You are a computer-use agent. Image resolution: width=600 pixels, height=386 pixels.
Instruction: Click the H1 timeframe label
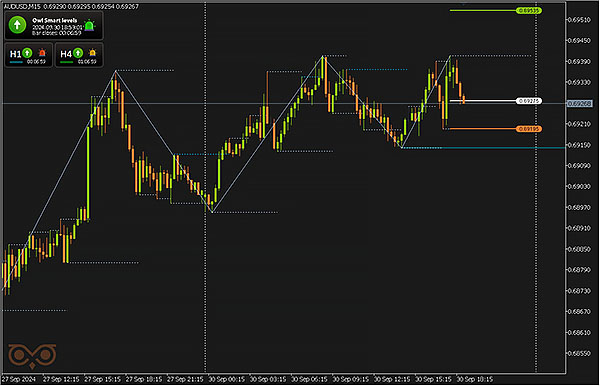15,54
